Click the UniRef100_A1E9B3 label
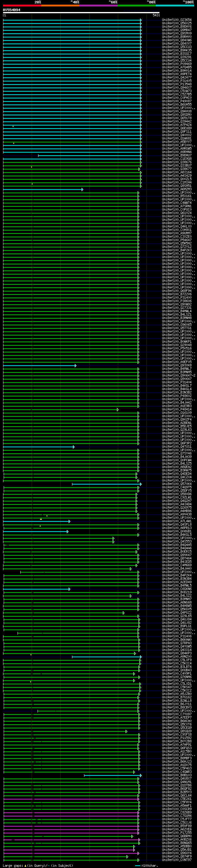The image size is (197, 868). 176,406
